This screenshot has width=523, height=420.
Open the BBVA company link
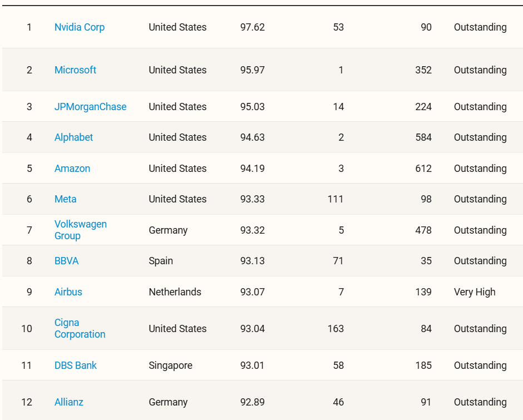pyautogui.click(x=66, y=261)
